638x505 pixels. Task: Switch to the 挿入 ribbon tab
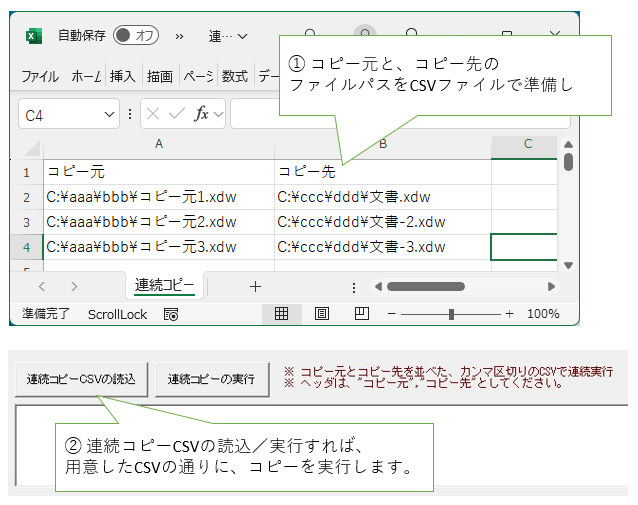(x=122, y=76)
